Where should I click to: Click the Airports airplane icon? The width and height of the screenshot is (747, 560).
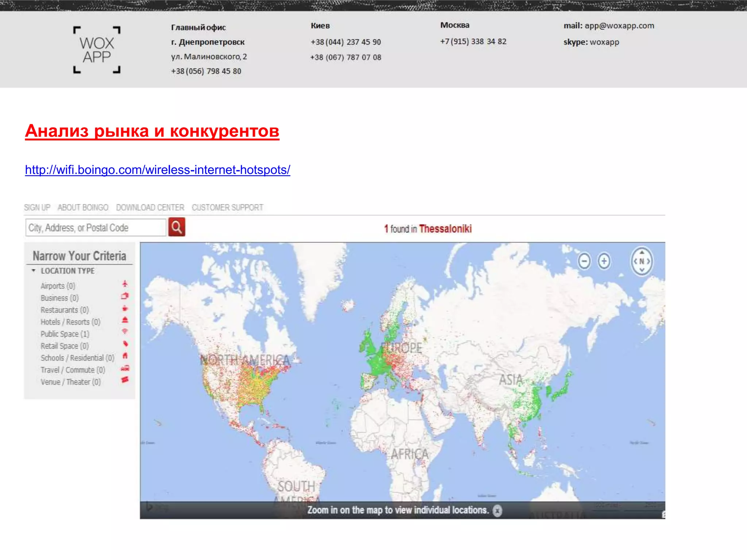point(125,284)
